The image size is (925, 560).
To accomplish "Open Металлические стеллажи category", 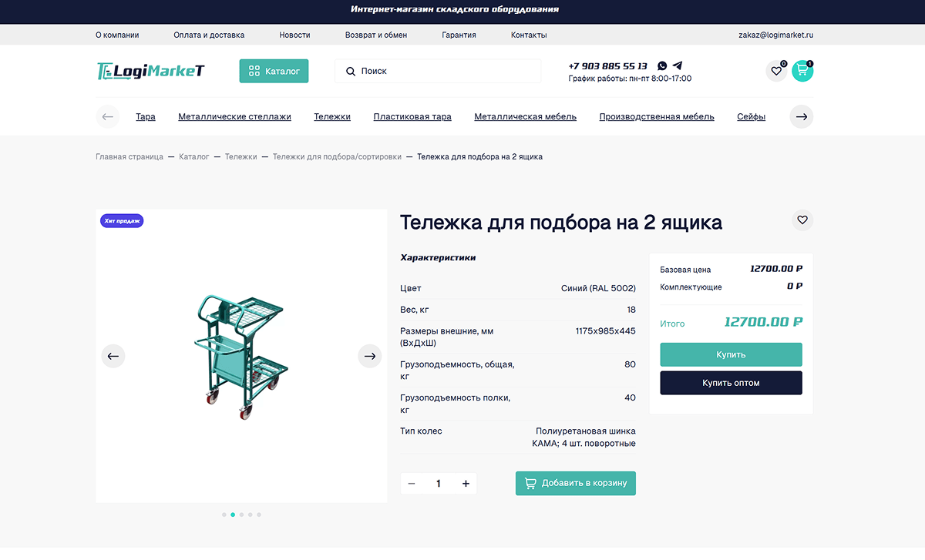I will point(234,117).
